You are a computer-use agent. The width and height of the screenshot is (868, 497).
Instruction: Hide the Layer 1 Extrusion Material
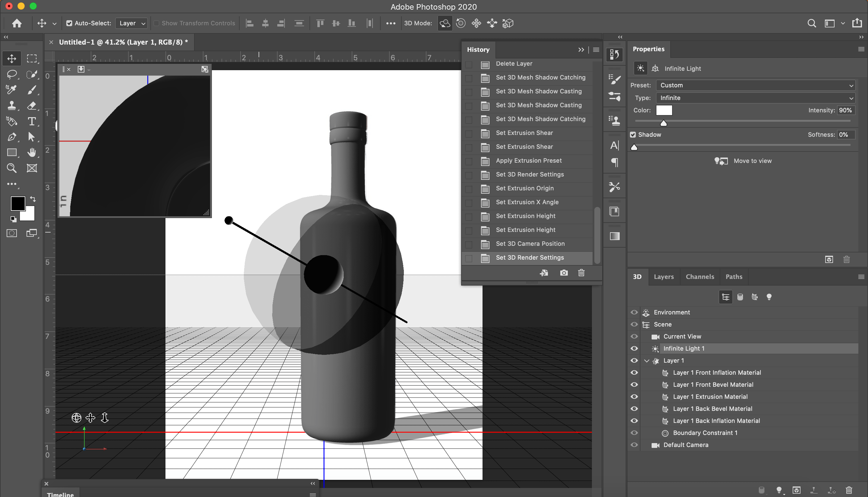[x=634, y=397]
